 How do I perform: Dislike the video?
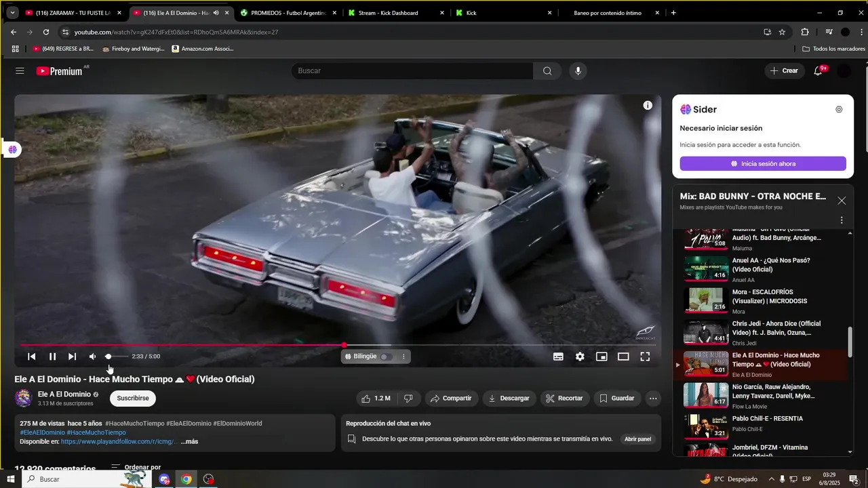[408, 399]
